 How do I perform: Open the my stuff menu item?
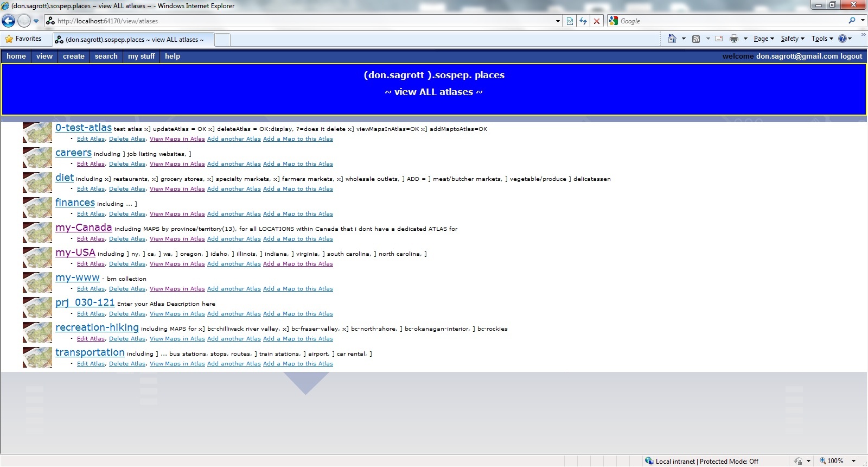tap(142, 56)
